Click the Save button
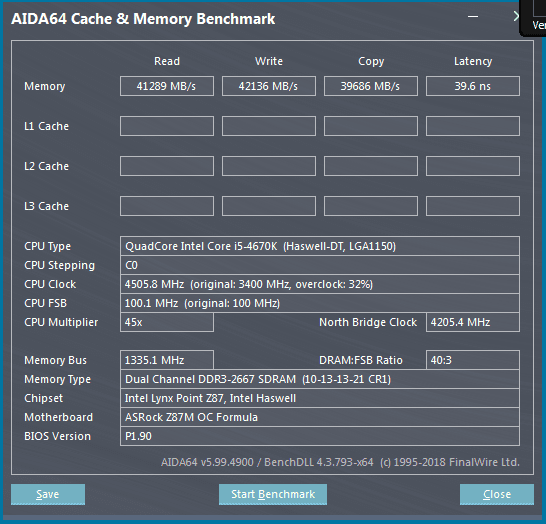The width and height of the screenshot is (546, 524). coord(48,494)
